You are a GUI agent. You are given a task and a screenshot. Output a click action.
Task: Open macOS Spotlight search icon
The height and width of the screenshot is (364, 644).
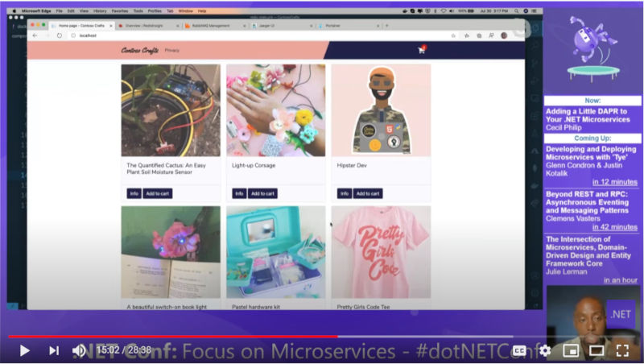[x=517, y=11]
